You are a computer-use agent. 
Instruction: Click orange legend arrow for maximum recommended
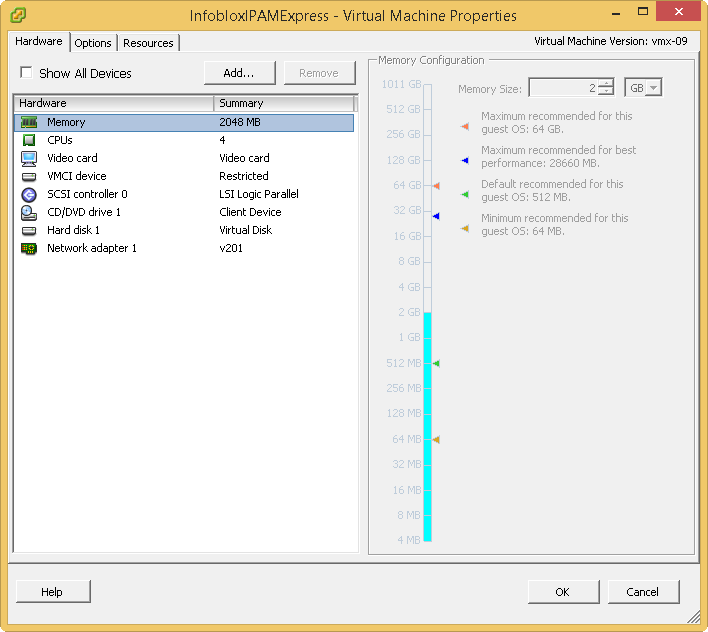[x=465, y=126]
